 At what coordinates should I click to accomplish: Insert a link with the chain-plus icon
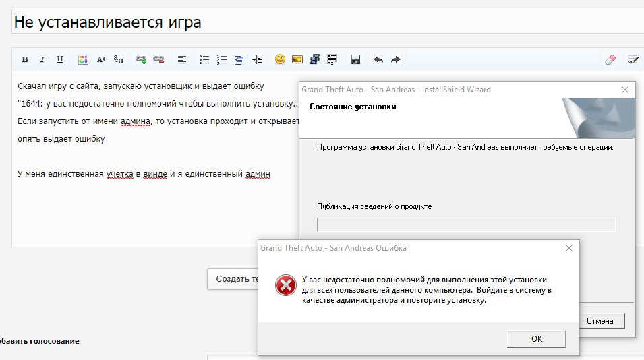pos(141,59)
